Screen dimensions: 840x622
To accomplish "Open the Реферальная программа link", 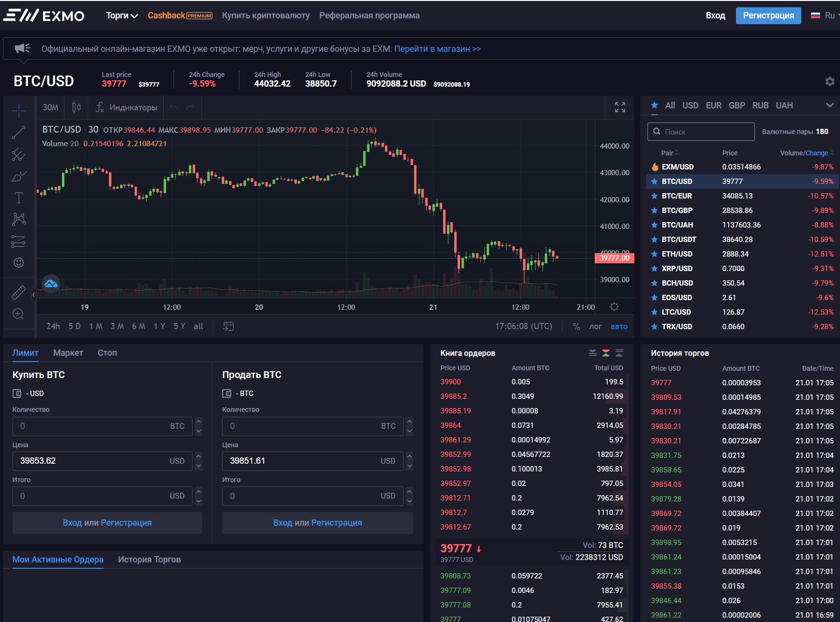I will 370,15.
